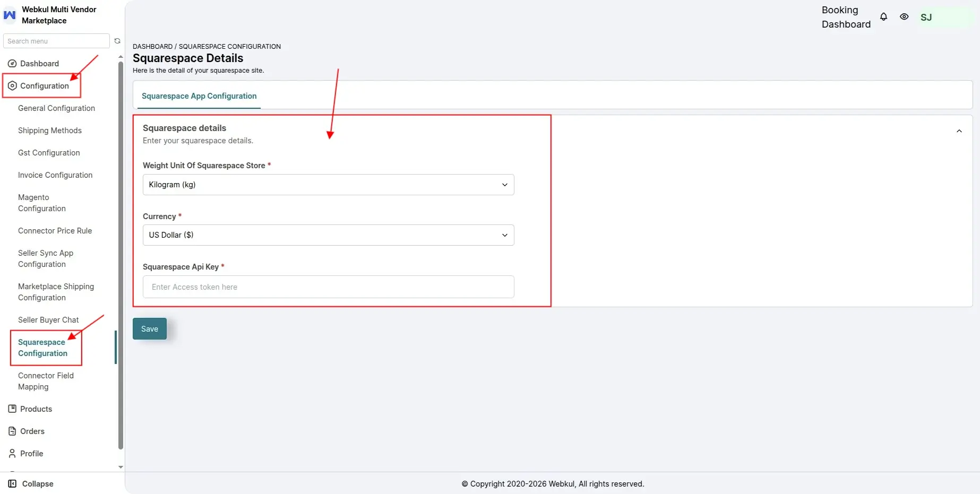Go to Marketplace Shipping Configuration

[x=56, y=292]
